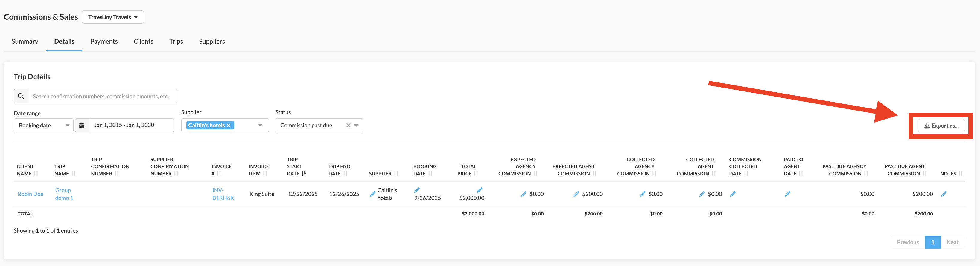Switch to the Payments tab
The image size is (980, 266).
104,42
